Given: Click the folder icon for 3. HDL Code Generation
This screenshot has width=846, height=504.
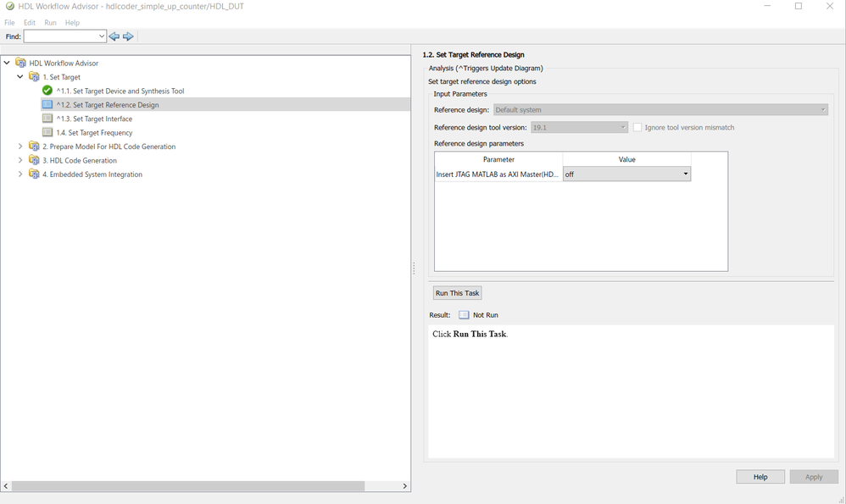Looking at the screenshot, I should tap(34, 160).
